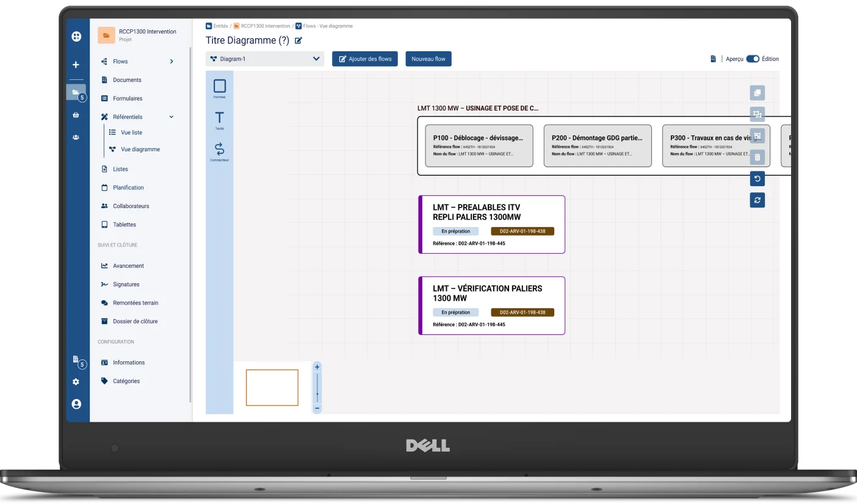The height and width of the screenshot is (504, 857).
Task: Open the basket icon in left rail
Action: pos(76,115)
